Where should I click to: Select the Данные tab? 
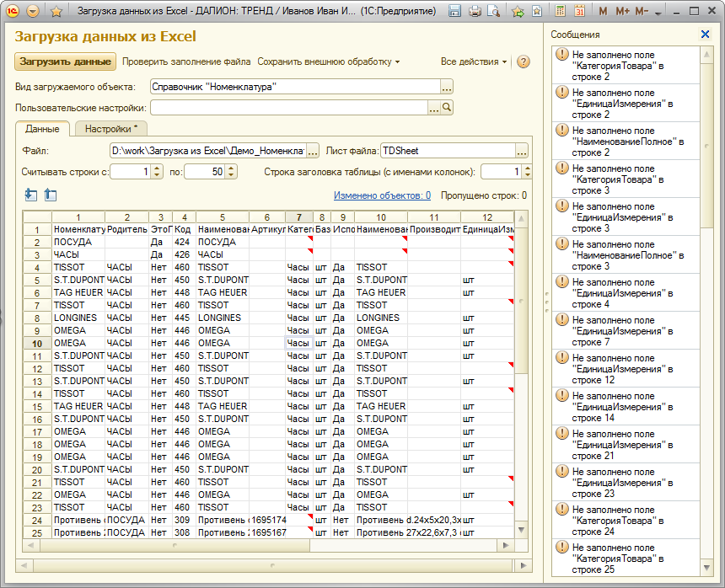point(42,129)
